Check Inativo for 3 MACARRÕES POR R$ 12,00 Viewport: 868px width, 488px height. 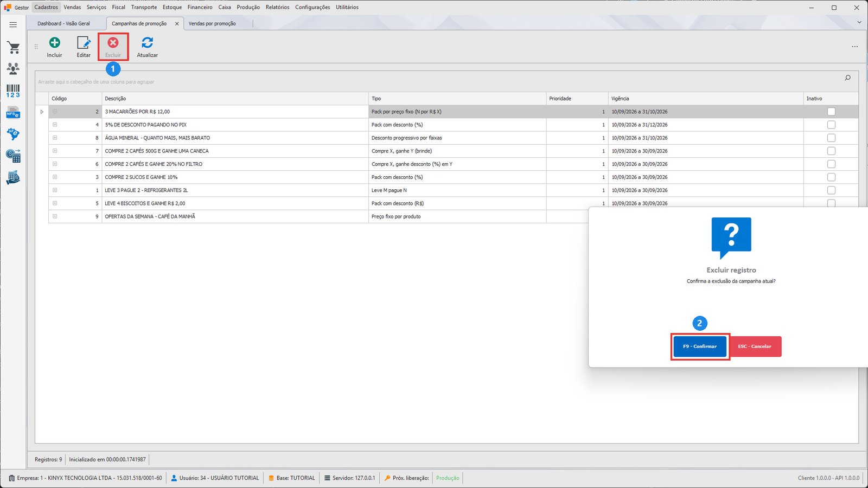coord(831,112)
